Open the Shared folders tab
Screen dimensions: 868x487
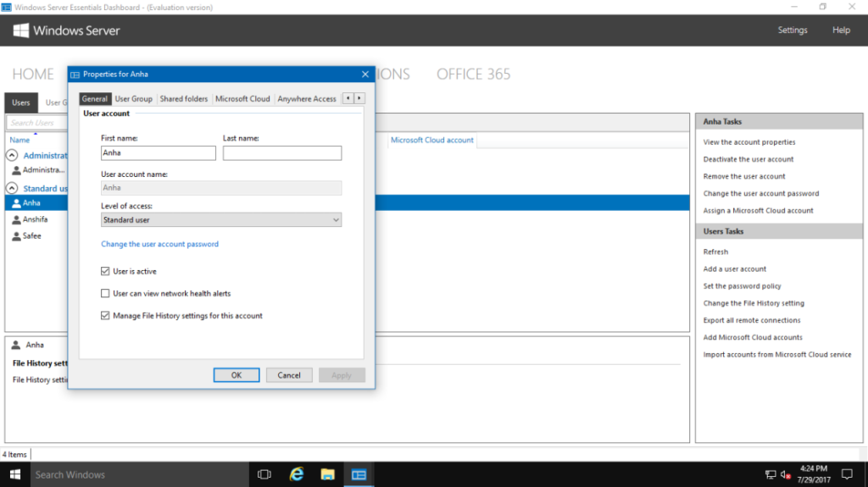click(184, 98)
